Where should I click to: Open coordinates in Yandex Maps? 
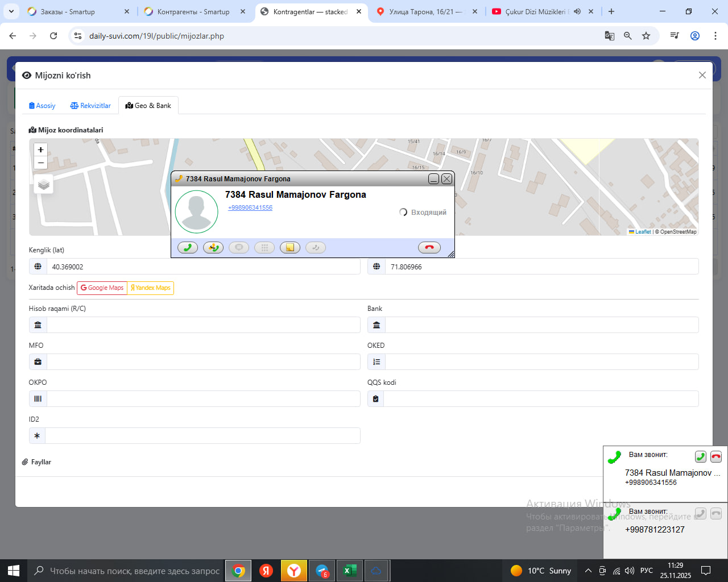click(151, 288)
